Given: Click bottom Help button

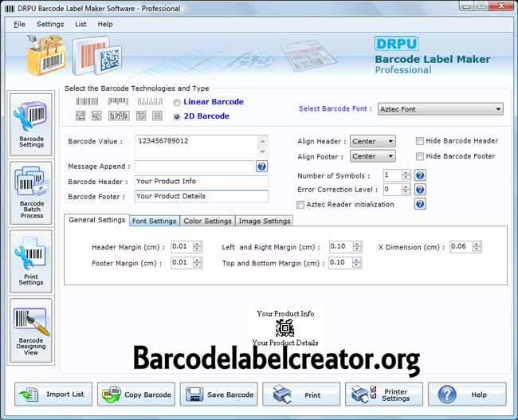Looking at the screenshot, I should [467, 394].
